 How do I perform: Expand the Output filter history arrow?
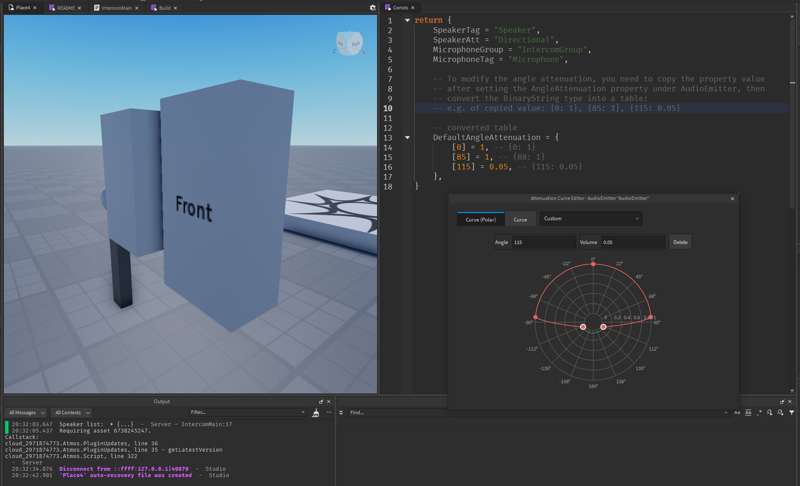tap(303, 412)
